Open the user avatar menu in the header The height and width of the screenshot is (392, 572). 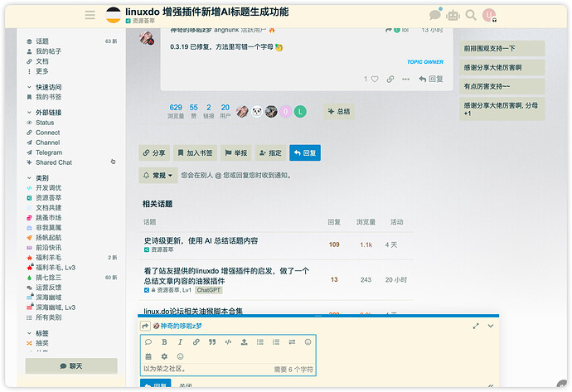[x=489, y=15]
